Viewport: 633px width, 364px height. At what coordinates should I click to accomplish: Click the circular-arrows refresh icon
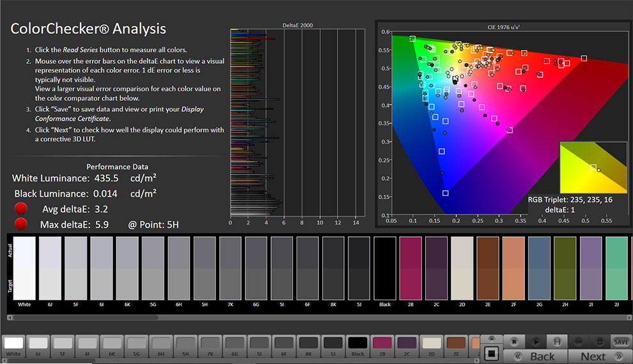600,342
